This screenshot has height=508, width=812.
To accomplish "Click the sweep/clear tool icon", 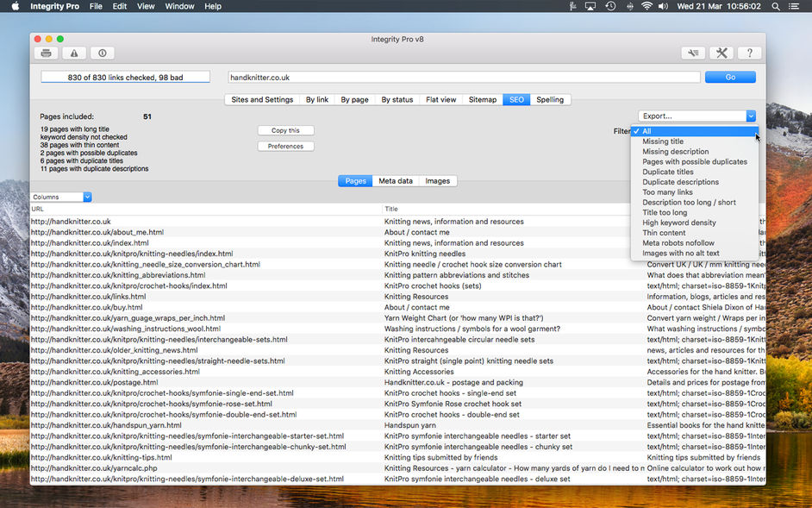I will [693, 53].
